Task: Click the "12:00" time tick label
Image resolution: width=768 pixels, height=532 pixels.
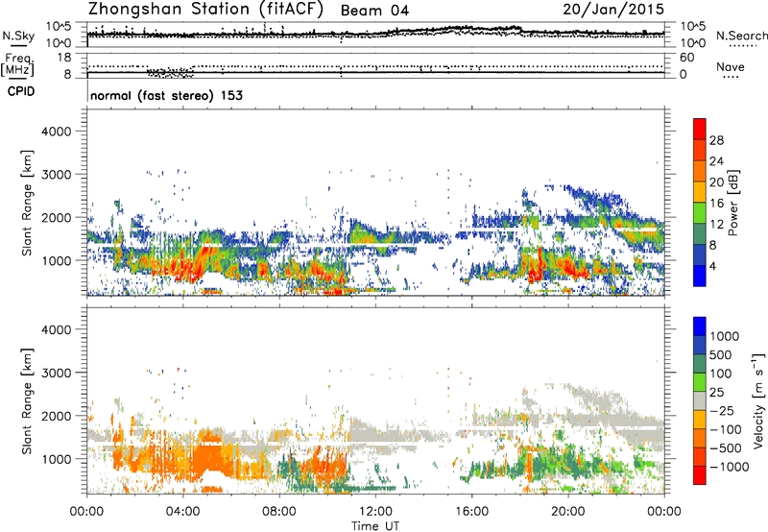Action: click(x=375, y=512)
